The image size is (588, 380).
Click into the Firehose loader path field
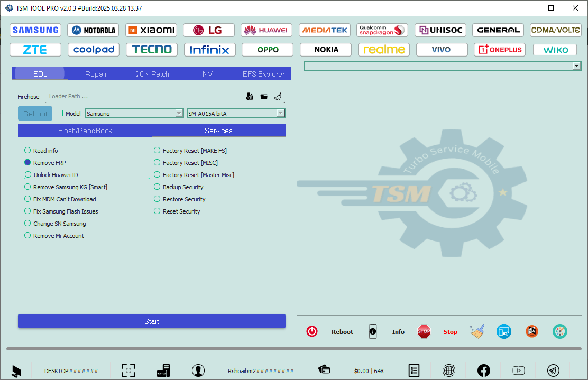[x=143, y=96]
